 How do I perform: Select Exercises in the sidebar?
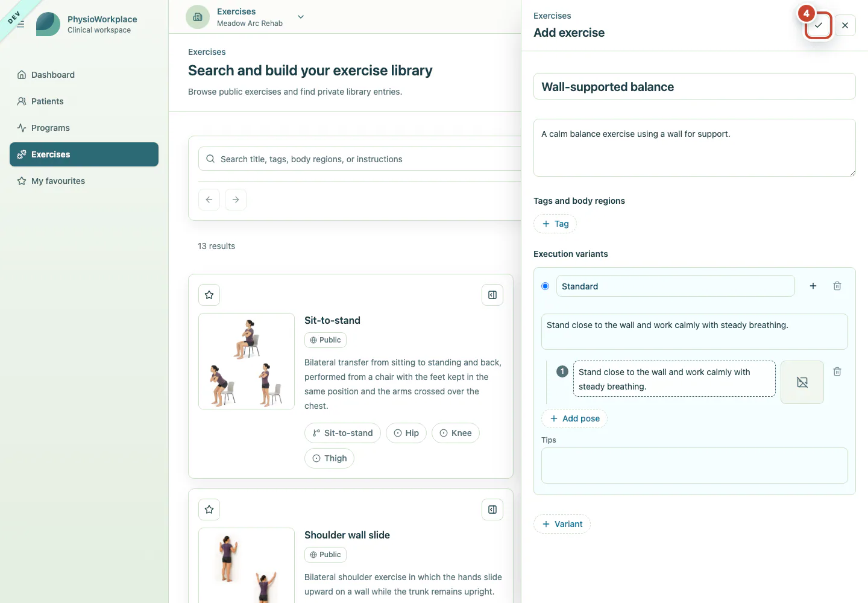(x=84, y=154)
